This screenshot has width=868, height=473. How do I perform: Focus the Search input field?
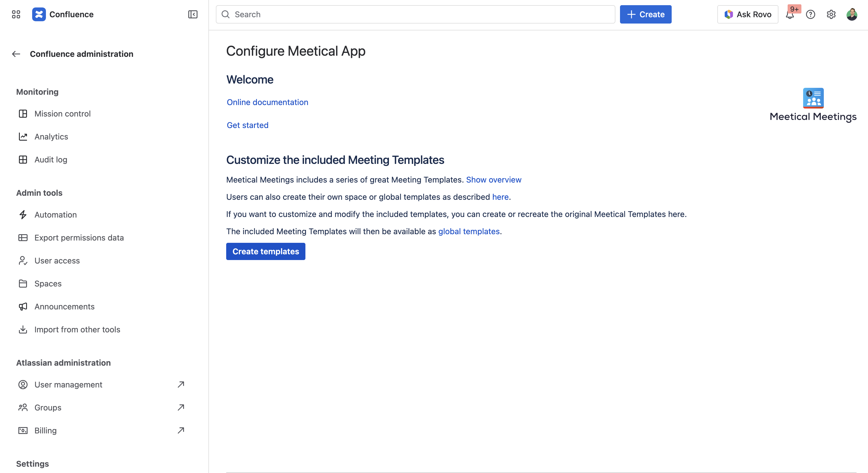(415, 14)
